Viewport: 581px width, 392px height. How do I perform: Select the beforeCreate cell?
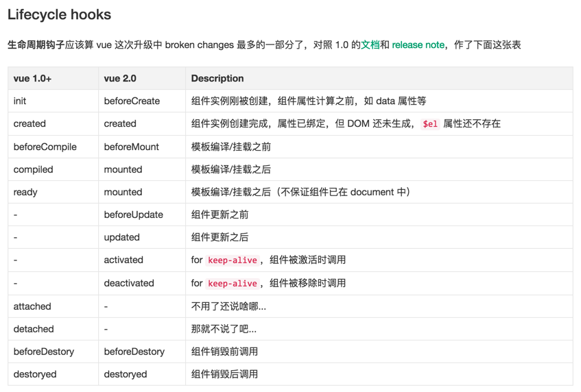tap(132, 101)
